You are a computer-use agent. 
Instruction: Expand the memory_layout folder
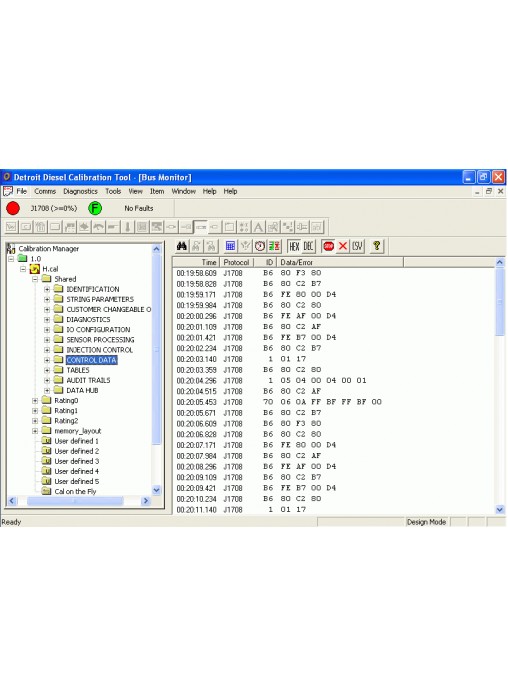pyautogui.click(x=35, y=431)
